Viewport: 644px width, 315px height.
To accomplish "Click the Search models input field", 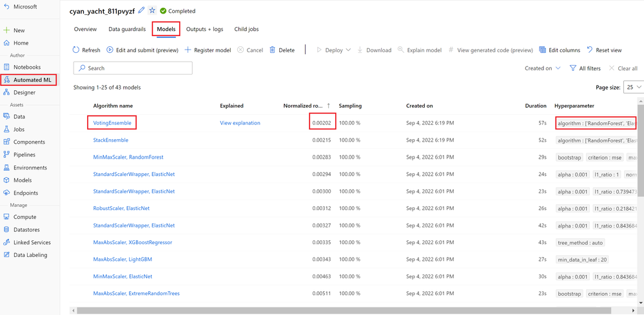I will [x=133, y=68].
